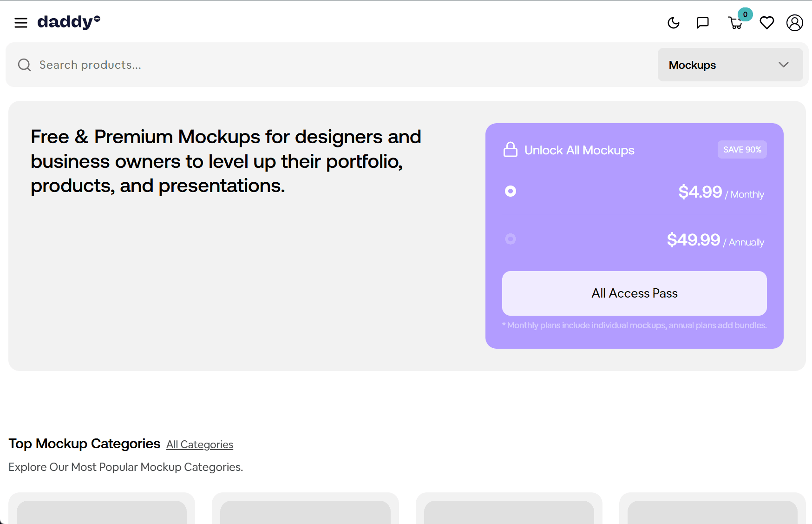The width and height of the screenshot is (812, 524).
Task: Open the wishlist heart icon
Action: [x=766, y=23]
